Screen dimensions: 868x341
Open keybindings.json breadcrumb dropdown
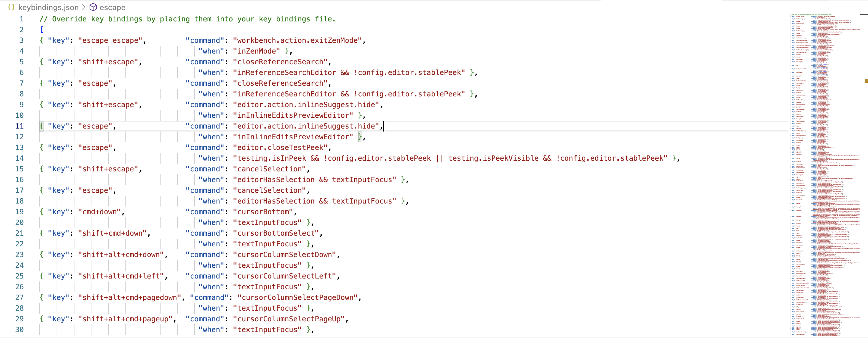coord(48,7)
